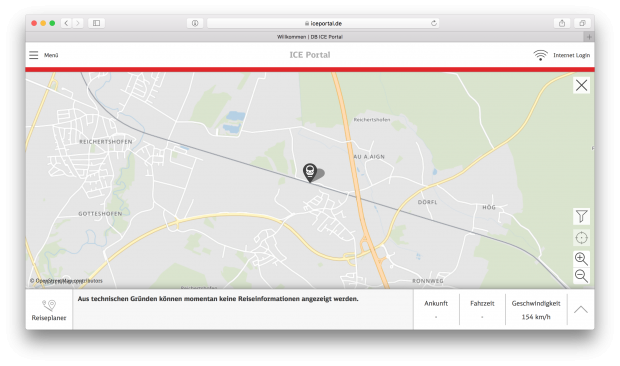Reload the page with the refresh icon

pyautogui.click(x=434, y=23)
